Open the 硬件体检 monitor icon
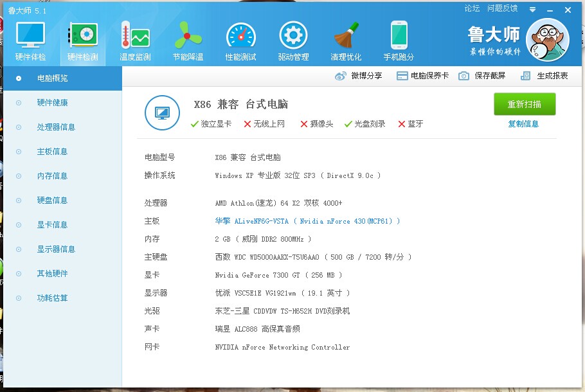The height and width of the screenshot is (392, 585). click(31, 35)
